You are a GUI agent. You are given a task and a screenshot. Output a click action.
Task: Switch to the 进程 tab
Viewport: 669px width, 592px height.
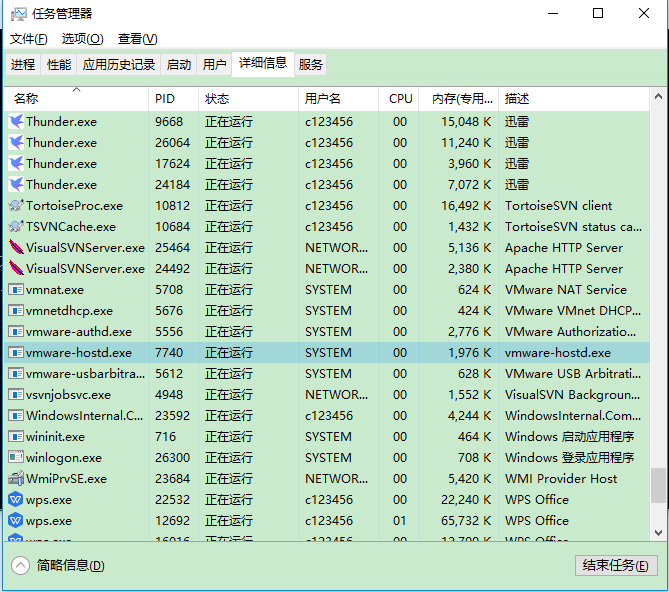click(23, 64)
